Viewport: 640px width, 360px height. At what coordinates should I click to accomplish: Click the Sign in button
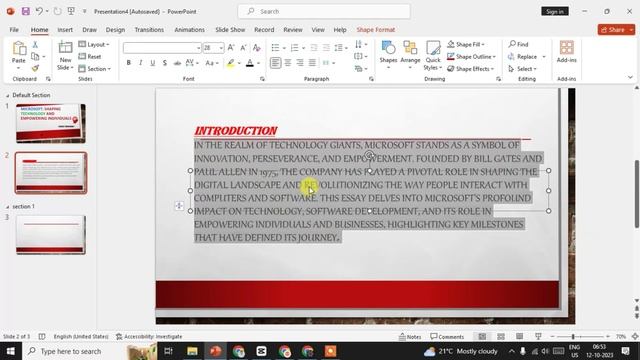coord(555,11)
